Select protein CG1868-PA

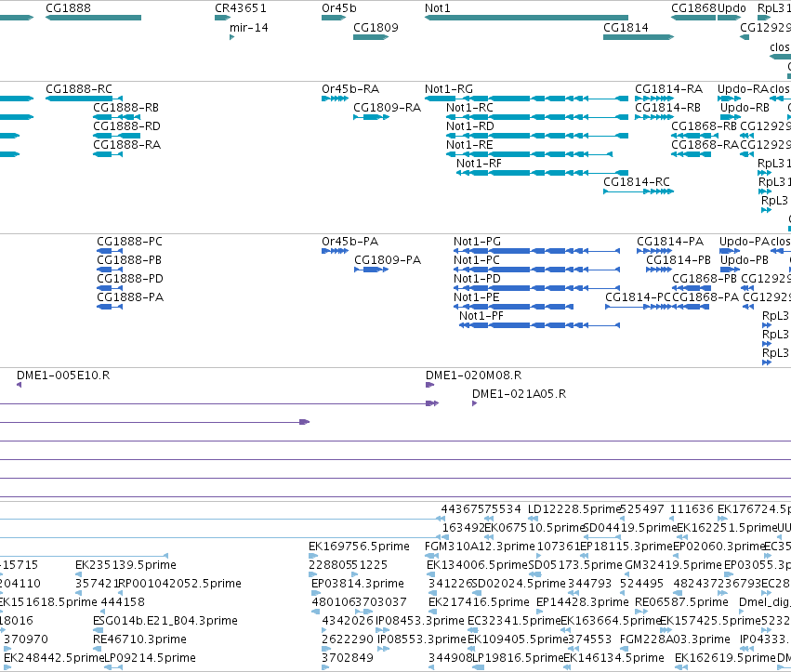pyautogui.click(x=690, y=306)
